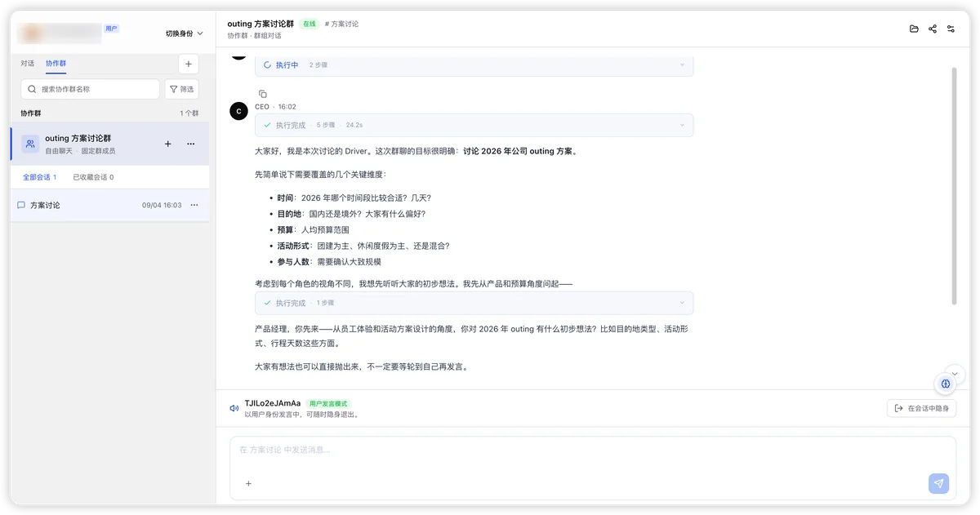This screenshot has width=980, height=515.
Task: Click bullet 参与人数：需要确认大致规模
Action: coord(329,262)
